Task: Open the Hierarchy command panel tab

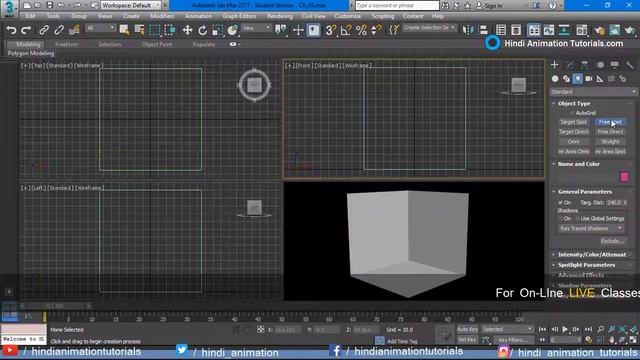Action: (x=584, y=64)
